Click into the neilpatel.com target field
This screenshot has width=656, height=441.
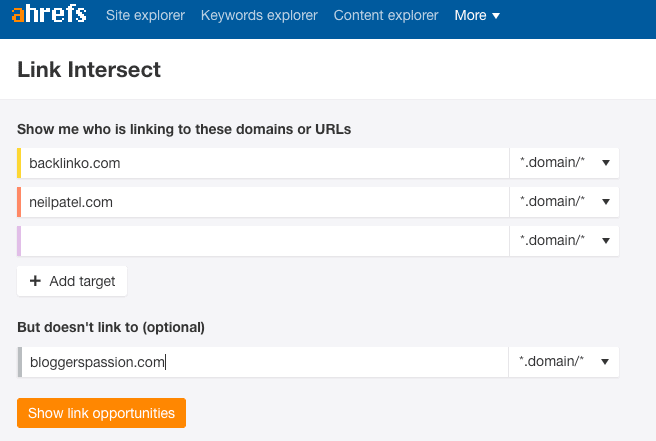265,202
